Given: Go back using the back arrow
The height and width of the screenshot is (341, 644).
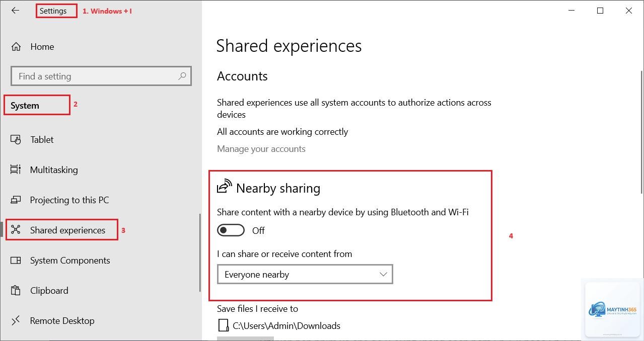Looking at the screenshot, I should coord(16,10).
